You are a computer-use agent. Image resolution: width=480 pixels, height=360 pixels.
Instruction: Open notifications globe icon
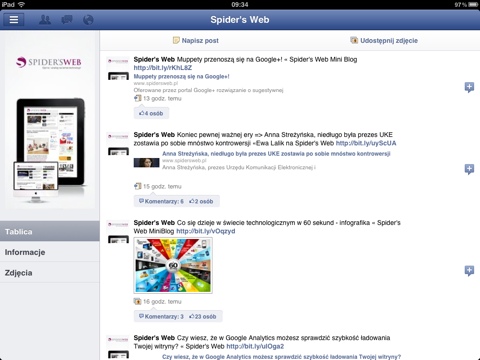pos(88,20)
